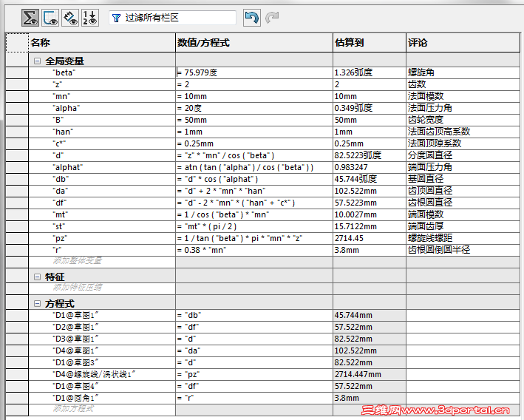Click the evaluated value 0.983247
Viewport: 524px width, 420px height.
[x=370, y=167]
